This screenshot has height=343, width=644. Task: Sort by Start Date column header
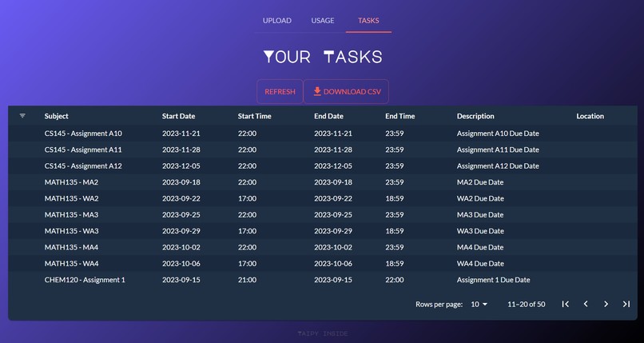pos(179,116)
